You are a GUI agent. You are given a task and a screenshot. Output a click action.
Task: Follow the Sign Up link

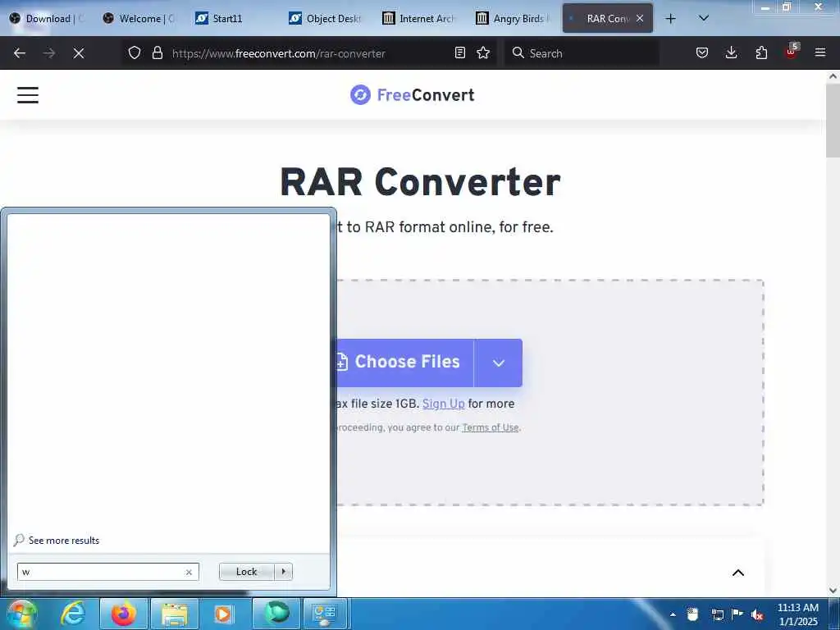[444, 404]
